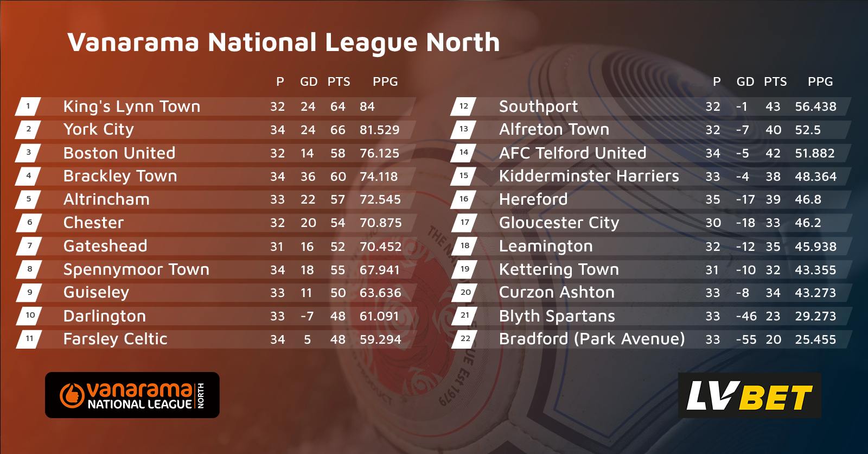Viewport: 868px width, 454px height.
Task: Click the Vanarama National League North title
Action: [x=283, y=42]
